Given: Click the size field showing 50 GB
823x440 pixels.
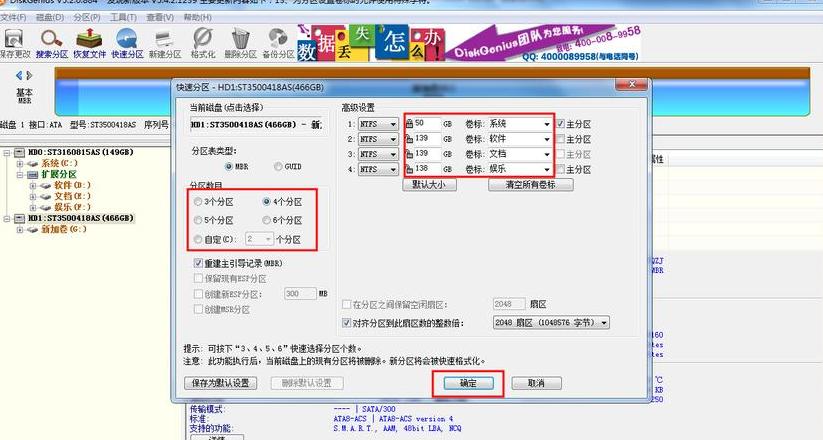Looking at the screenshot, I should (427, 124).
